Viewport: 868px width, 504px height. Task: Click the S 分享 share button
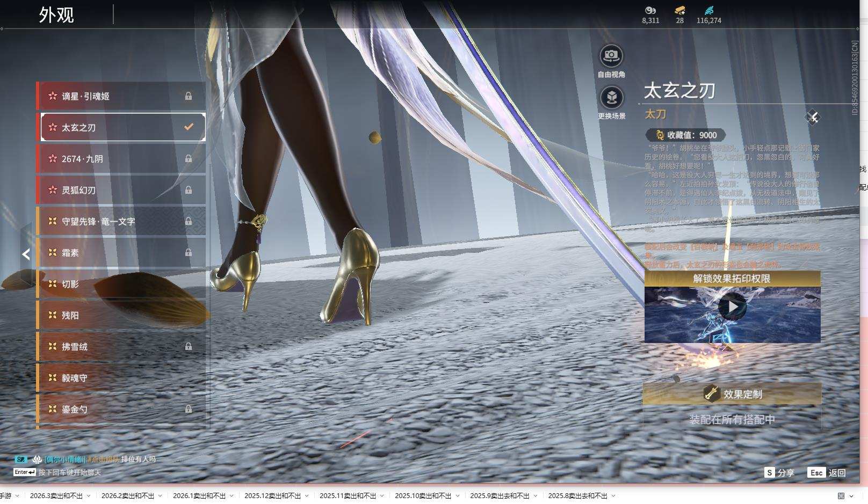click(779, 472)
